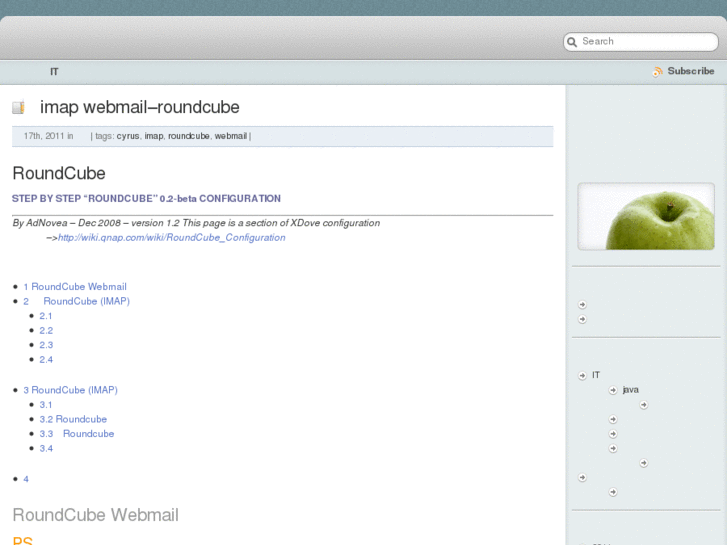
Task: Select the imap tag
Action: click(x=153, y=136)
